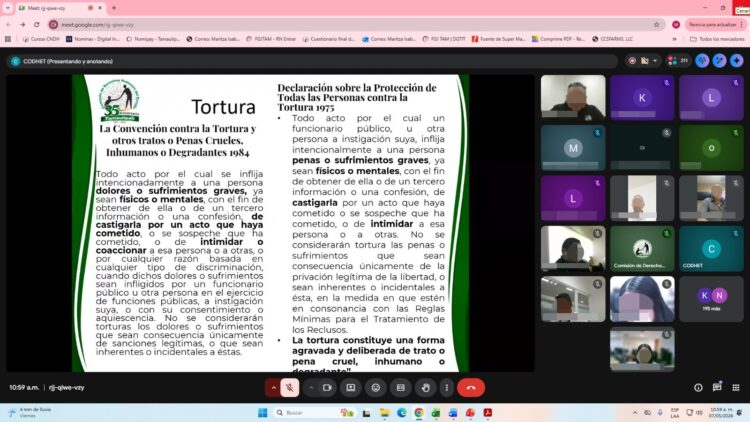Open video settings arrow beside camera button
This screenshot has width=750, height=422.
coord(311,388)
